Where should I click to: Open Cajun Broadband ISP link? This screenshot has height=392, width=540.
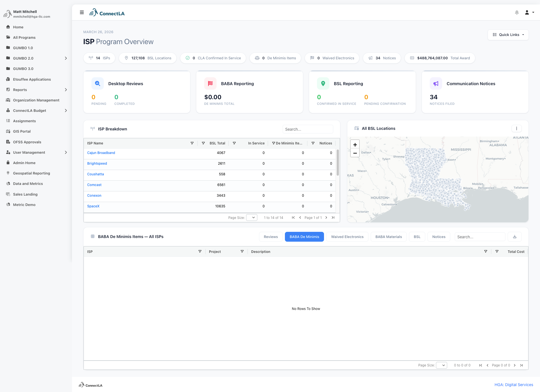(x=101, y=153)
